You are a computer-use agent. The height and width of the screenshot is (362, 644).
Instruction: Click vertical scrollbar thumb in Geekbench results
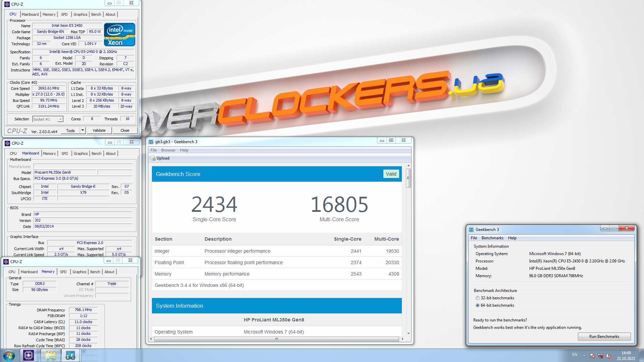pos(409,178)
